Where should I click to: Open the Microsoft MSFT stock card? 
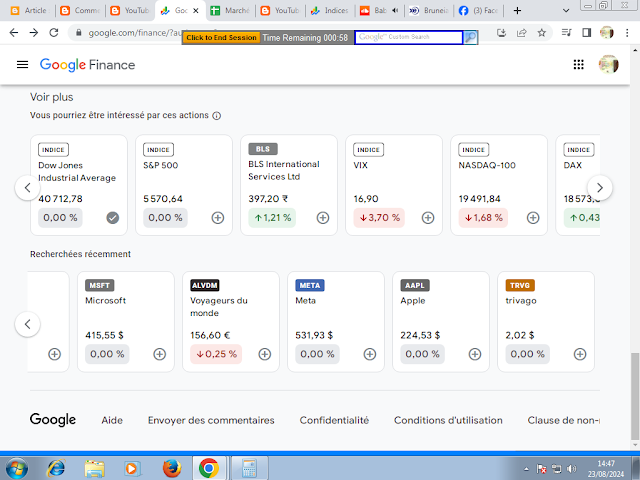pos(126,322)
